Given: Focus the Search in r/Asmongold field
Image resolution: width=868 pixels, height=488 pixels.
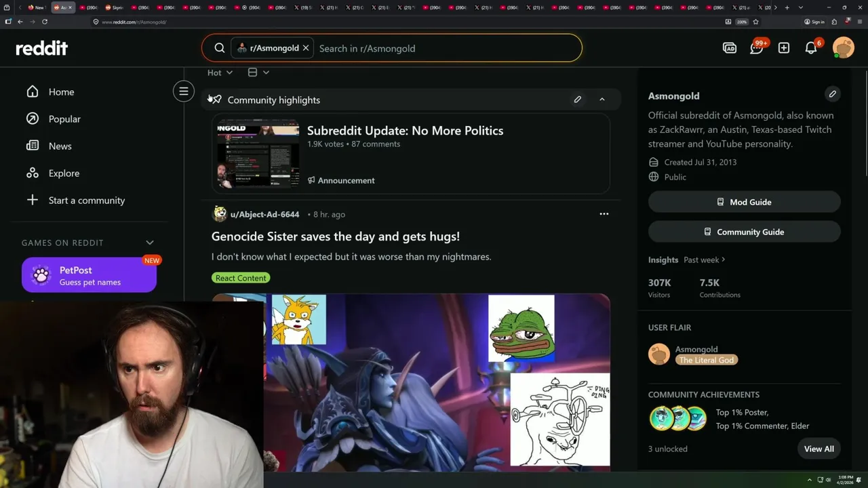Looking at the screenshot, I should (x=448, y=48).
